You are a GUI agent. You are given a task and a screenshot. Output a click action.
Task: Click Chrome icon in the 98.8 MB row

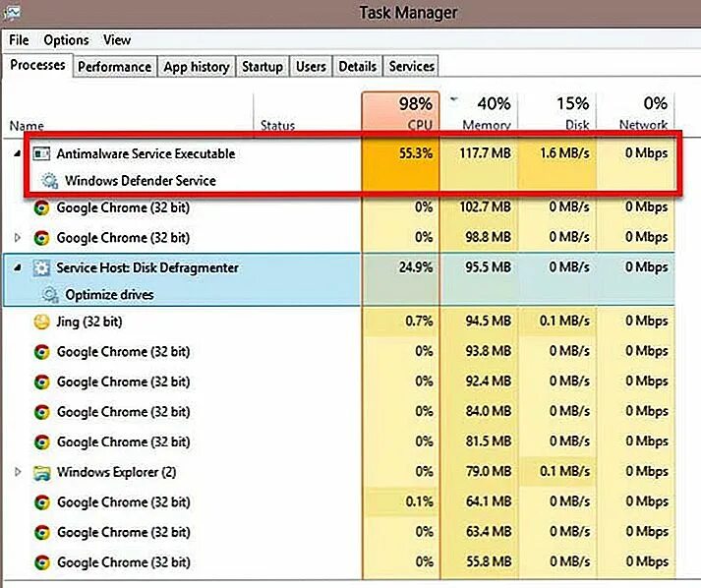tap(41, 238)
